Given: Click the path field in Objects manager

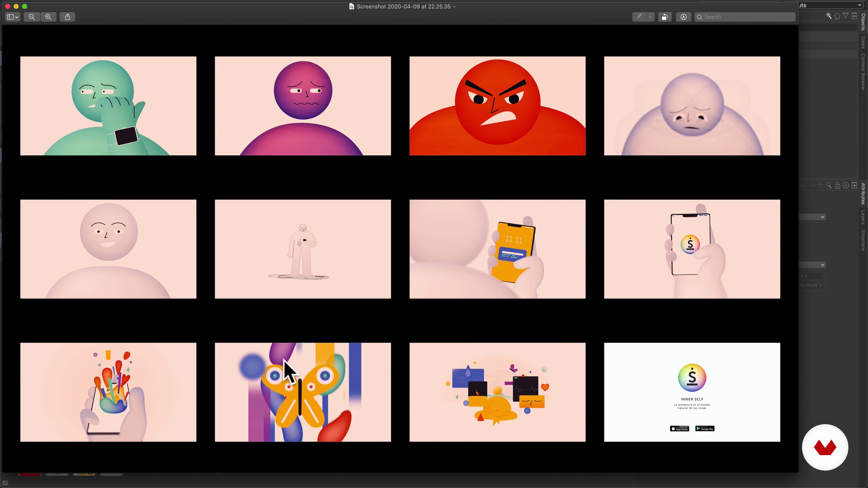Looking at the screenshot, I should [828, 27].
